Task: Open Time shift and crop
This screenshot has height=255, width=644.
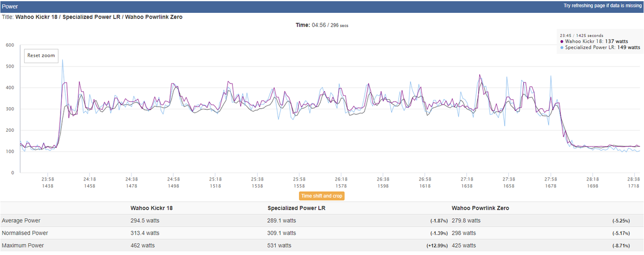Action: click(322, 196)
